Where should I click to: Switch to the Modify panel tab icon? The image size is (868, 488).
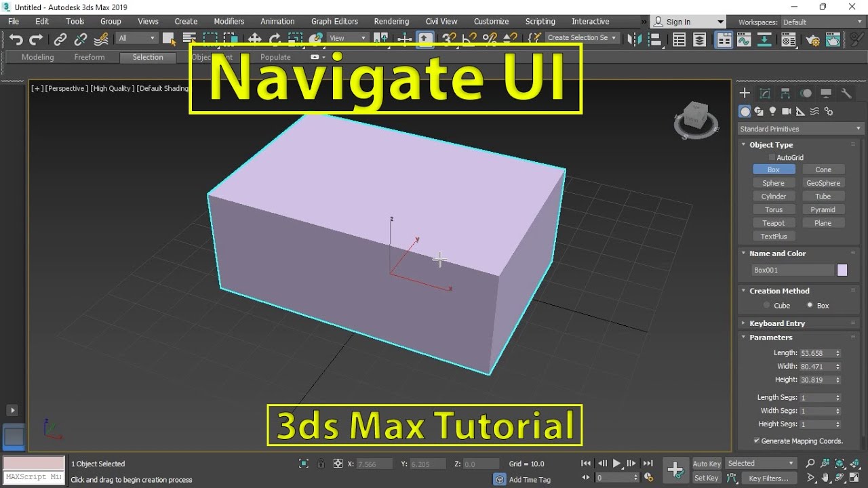[x=765, y=94]
